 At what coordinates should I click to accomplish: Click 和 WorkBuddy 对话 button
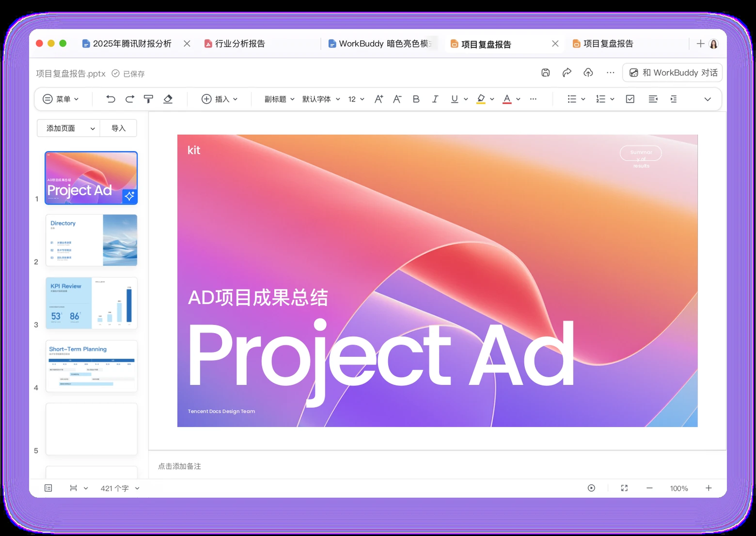673,72
